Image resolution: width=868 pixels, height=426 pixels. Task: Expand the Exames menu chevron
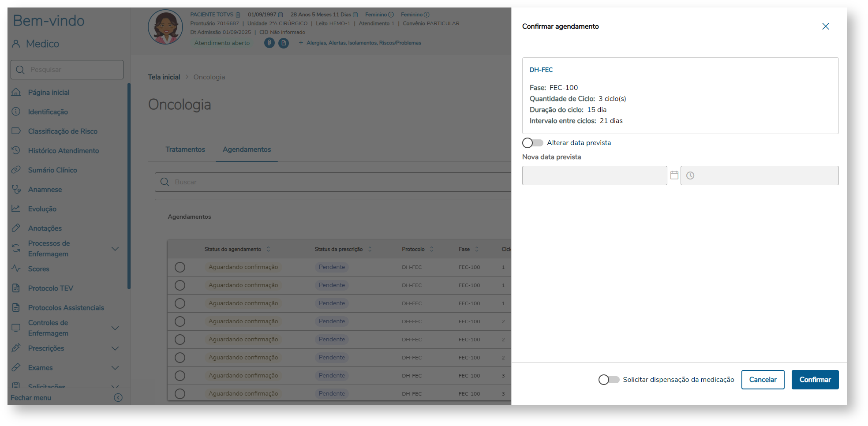[x=115, y=368]
